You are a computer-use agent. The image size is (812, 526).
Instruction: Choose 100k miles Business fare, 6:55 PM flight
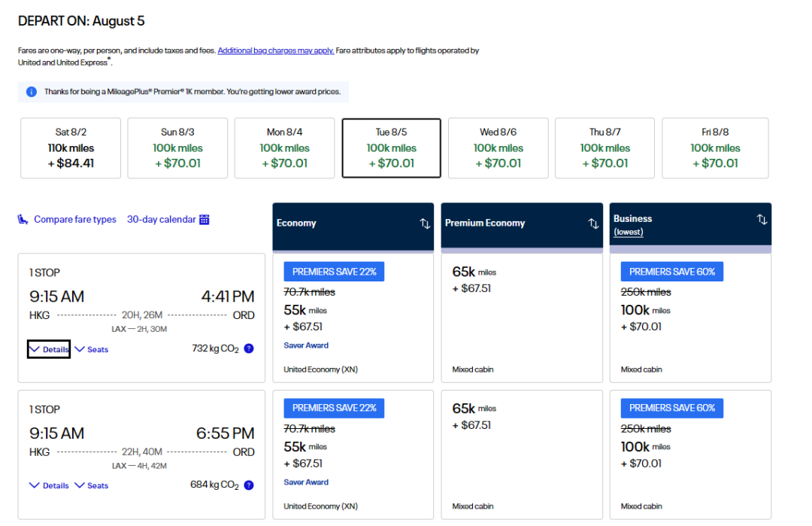(x=690, y=455)
